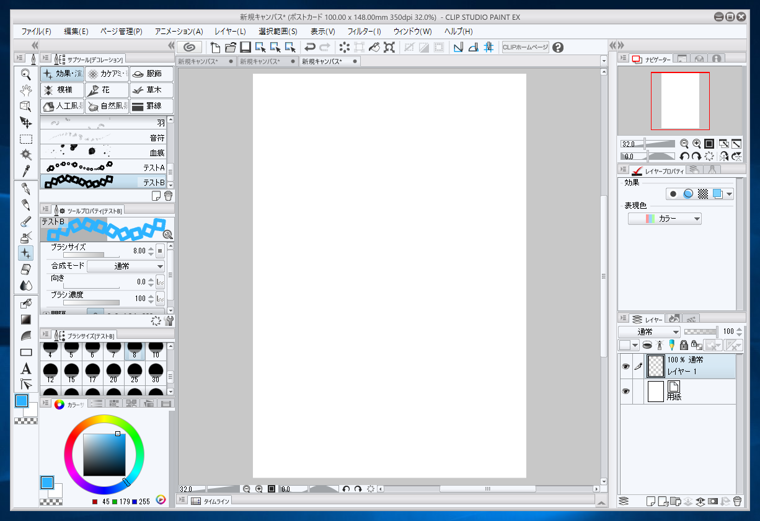
Task: Toggle lock transparent pixels icon
Action: (x=696, y=345)
